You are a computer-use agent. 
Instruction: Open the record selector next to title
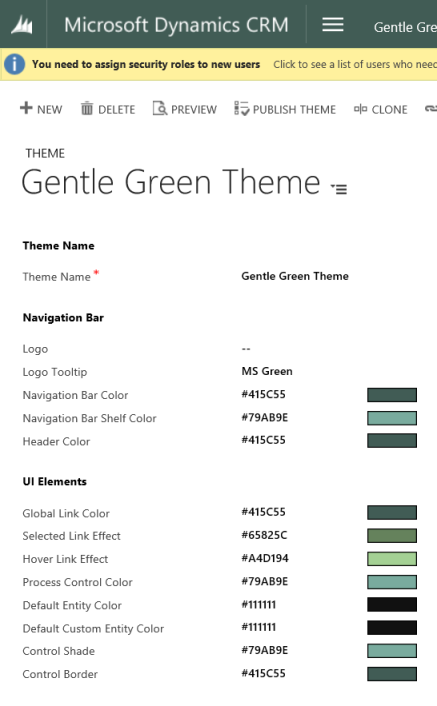coord(339,189)
